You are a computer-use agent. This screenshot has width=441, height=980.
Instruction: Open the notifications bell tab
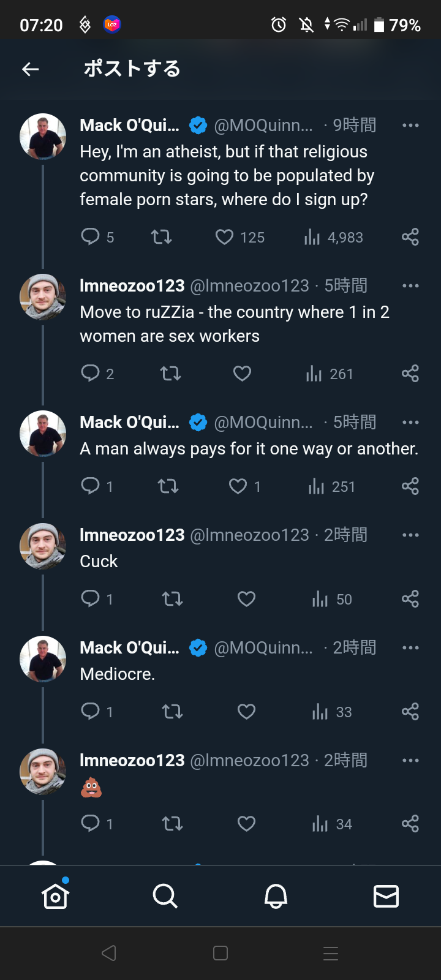[276, 896]
